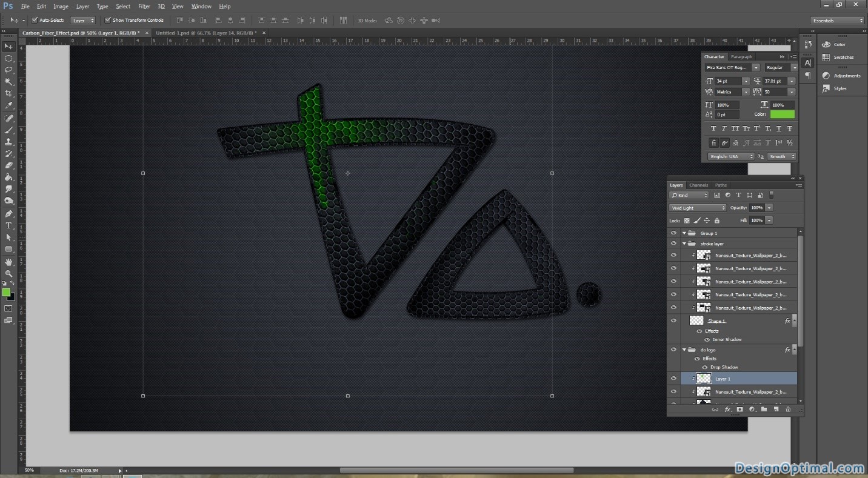Click the Delete layer trash icon
Viewport: 868px width, 478px height.
(x=788, y=410)
